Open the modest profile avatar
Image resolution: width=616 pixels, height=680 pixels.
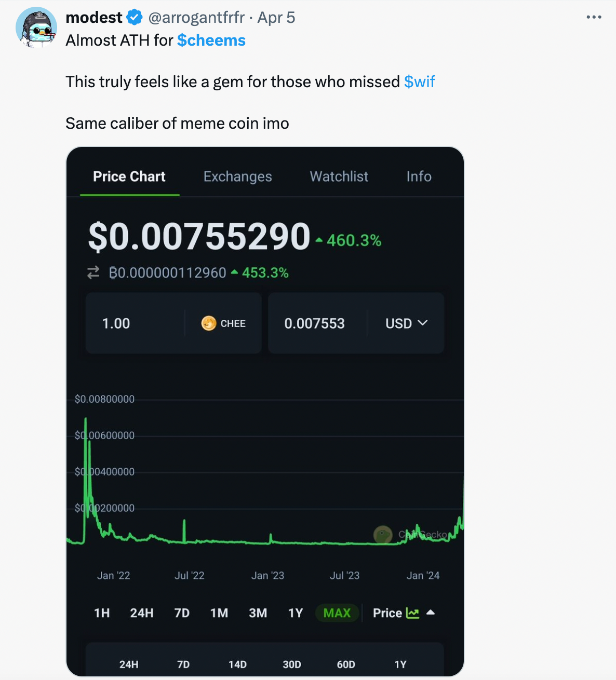pyautogui.click(x=36, y=28)
